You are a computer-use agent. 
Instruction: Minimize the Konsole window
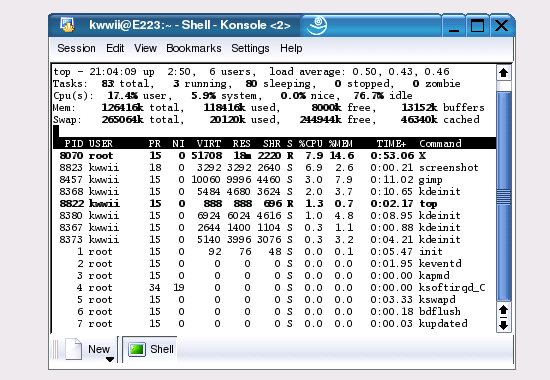pyautogui.click(x=454, y=26)
